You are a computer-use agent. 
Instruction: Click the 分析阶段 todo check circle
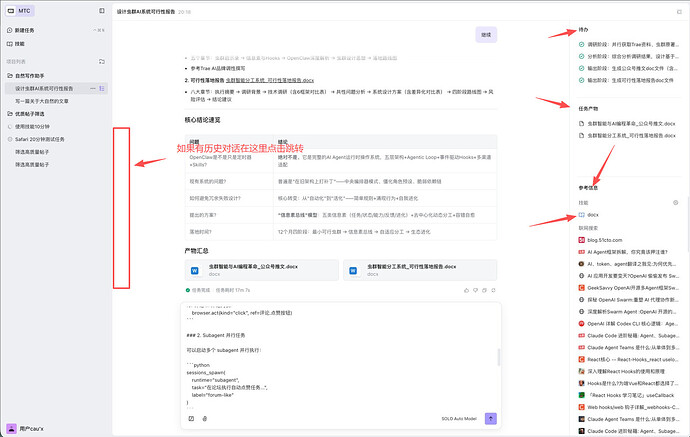point(582,57)
